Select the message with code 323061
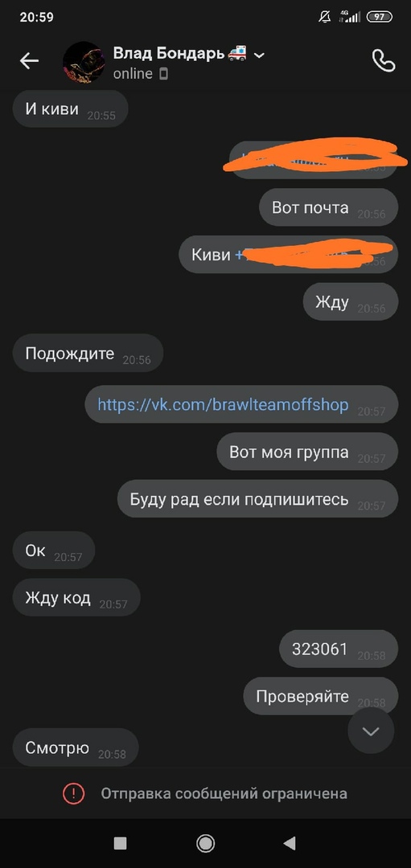Screen dimensions: 411x868 pyautogui.click(x=339, y=649)
